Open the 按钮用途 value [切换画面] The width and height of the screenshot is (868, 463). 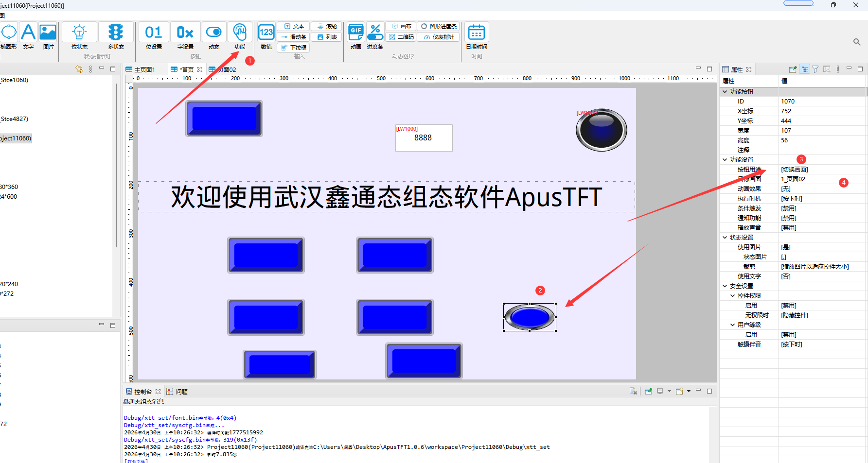(823, 169)
